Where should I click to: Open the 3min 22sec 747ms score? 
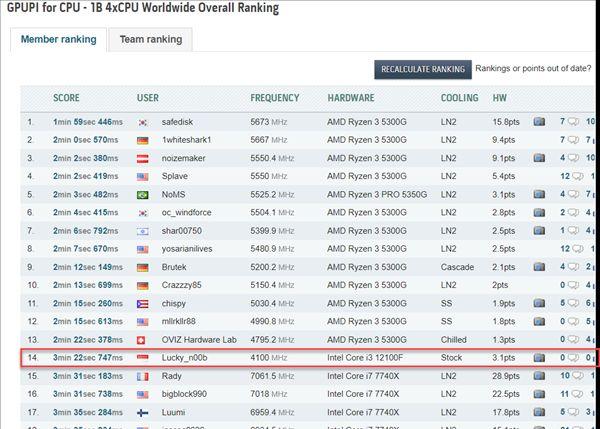88,358
